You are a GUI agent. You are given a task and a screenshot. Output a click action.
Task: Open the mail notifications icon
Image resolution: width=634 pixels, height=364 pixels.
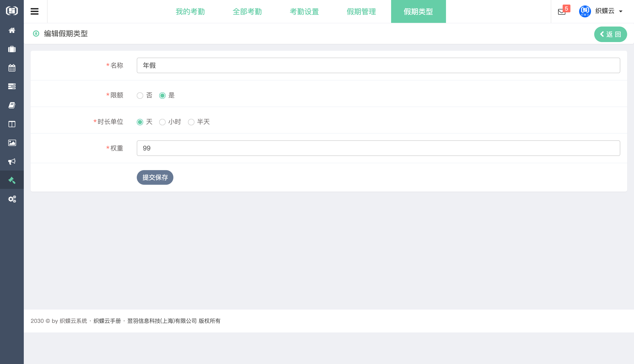pyautogui.click(x=561, y=11)
